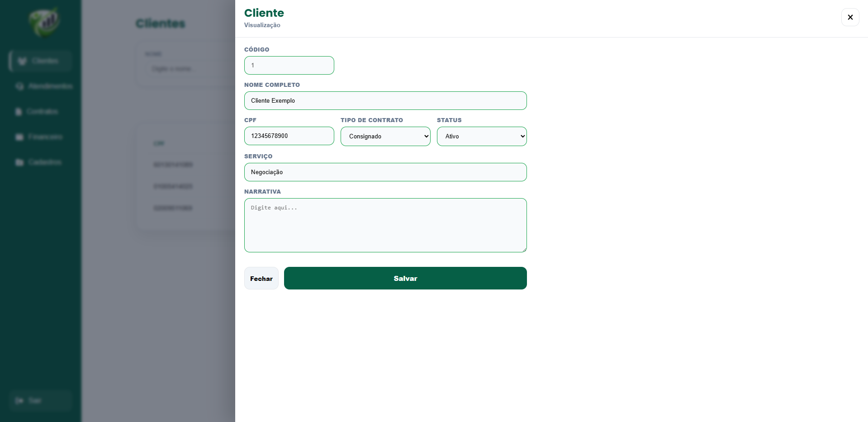The width and height of the screenshot is (868, 422).
Task: Click the 'Cliente' panel heading
Action: [x=264, y=13]
